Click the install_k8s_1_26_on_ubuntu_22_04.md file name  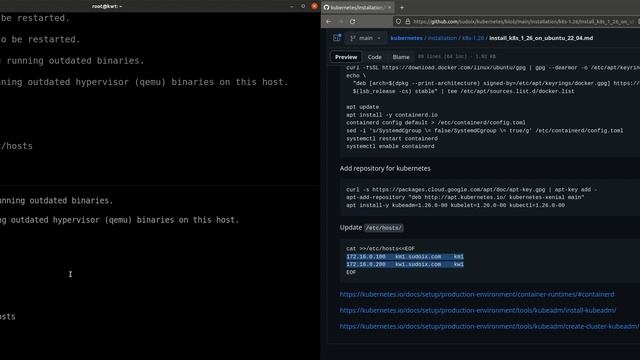click(541, 38)
